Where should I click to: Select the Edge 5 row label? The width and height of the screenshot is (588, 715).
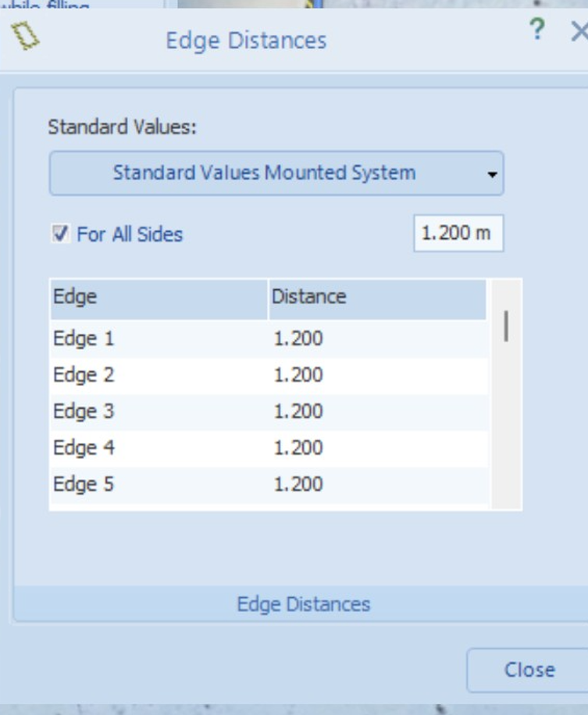point(84,484)
